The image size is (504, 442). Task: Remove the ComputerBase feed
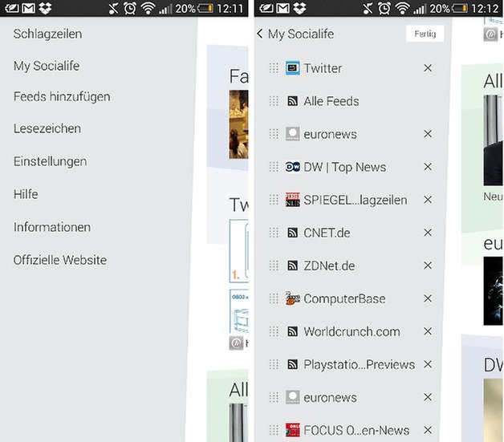tap(428, 298)
